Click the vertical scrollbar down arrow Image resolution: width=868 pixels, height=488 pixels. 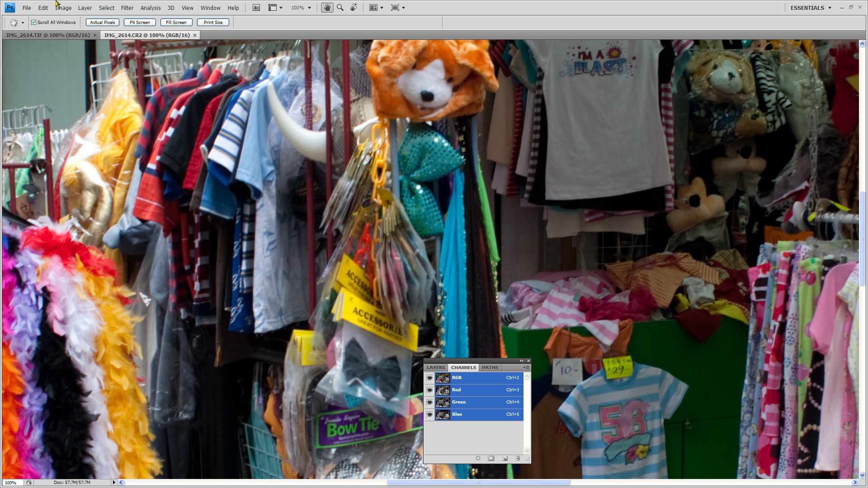862,475
